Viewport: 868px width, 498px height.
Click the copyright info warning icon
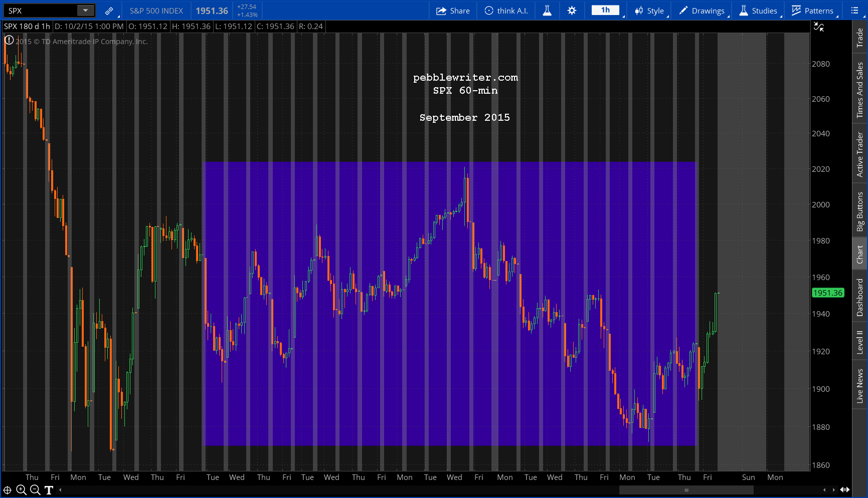(x=9, y=41)
